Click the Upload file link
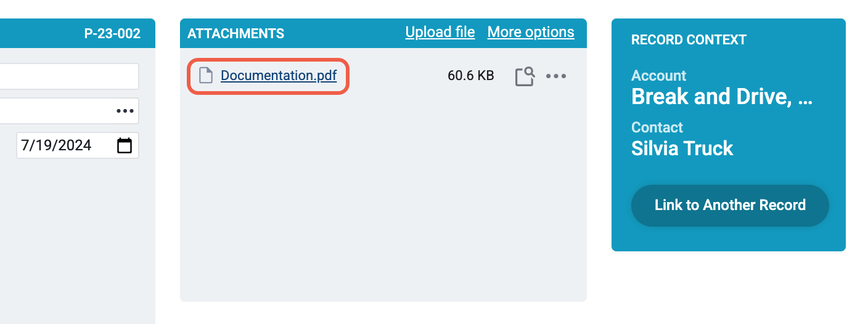868x324 pixels. click(440, 32)
